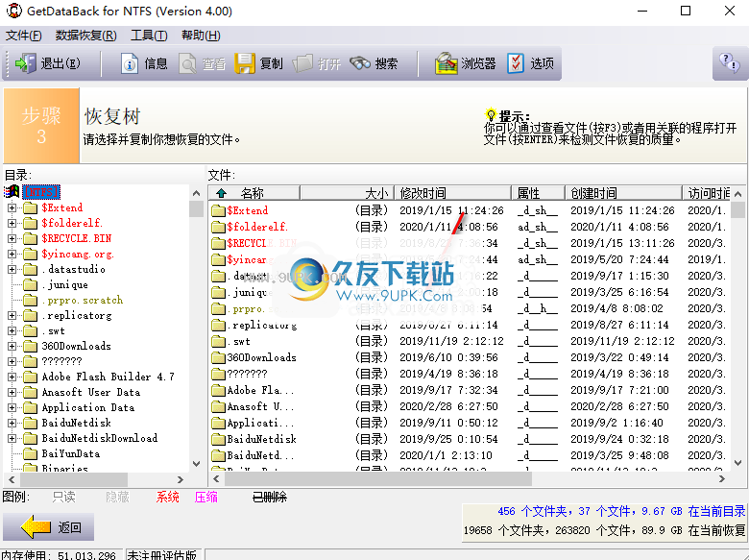Click 未注册评估版 status bar text
The width and height of the screenshot is (749, 560).
point(161,555)
